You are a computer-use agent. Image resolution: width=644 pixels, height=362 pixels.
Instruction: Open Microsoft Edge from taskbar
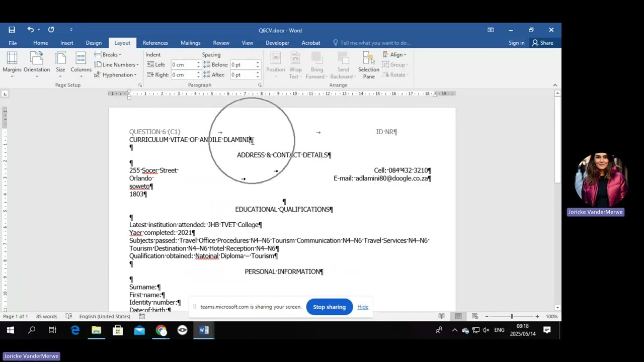(75, 330)
